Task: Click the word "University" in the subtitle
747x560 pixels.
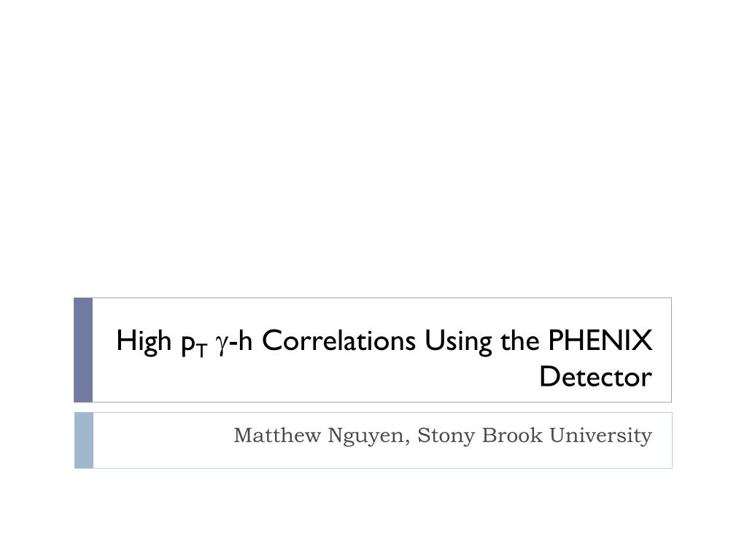Action: 601,436
